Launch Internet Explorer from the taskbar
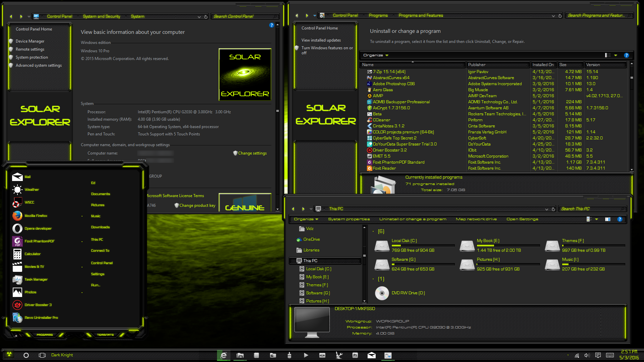This screenshot has width=644, height=362. [223, 355]
